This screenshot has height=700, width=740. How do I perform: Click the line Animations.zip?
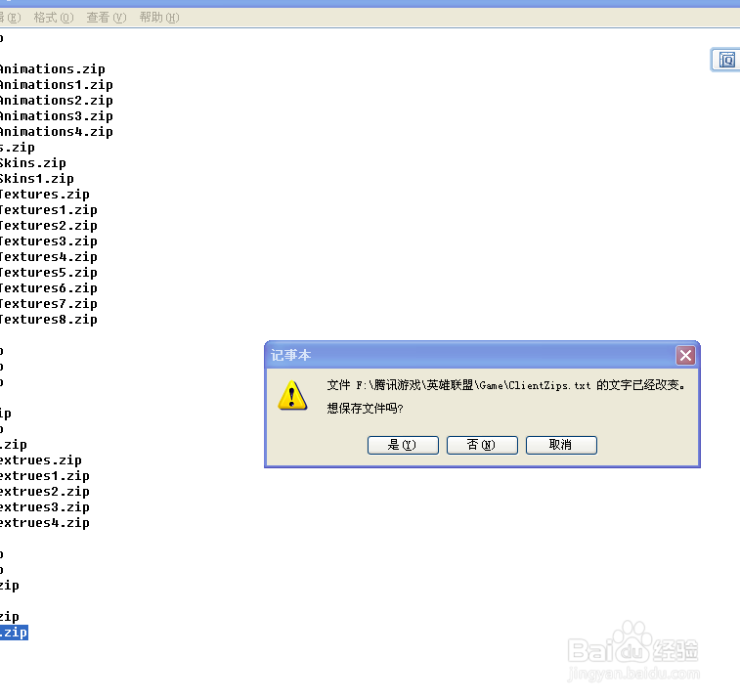pyautogui.click(x=53, y=69)
